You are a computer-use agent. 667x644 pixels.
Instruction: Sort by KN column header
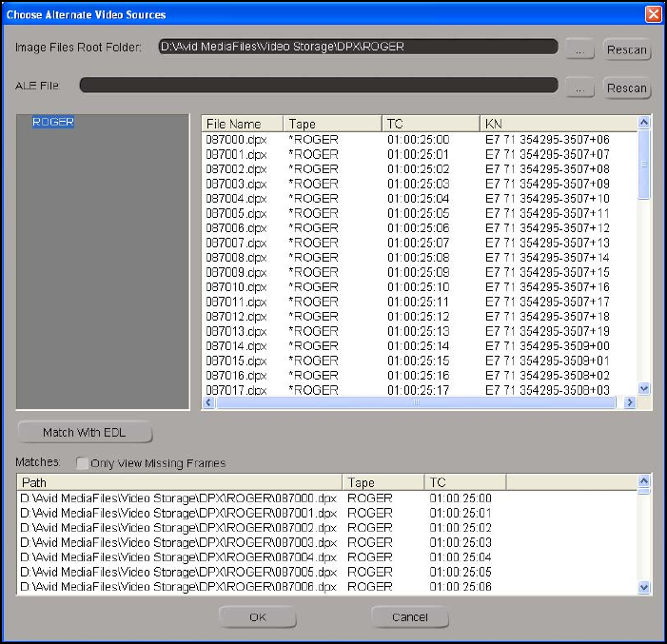coord(559,124)
